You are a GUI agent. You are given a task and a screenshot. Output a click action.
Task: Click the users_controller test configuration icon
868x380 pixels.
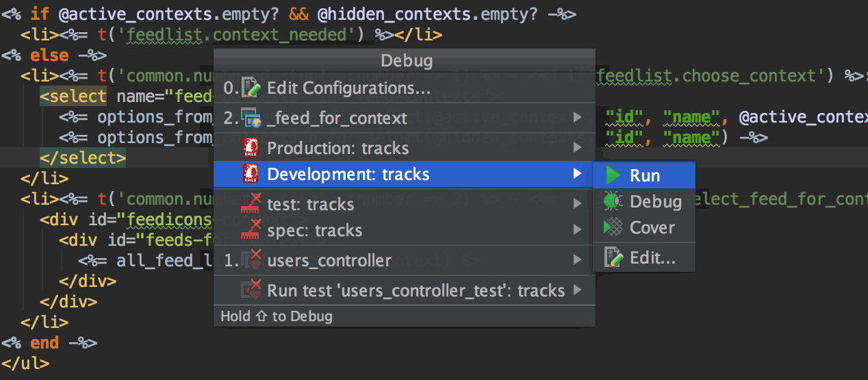(251, 260)
